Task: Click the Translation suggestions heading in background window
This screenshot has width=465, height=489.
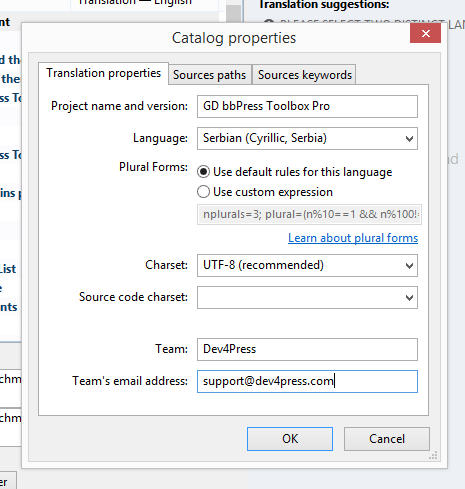Action: pyautogui.click(x=324, y=5)
